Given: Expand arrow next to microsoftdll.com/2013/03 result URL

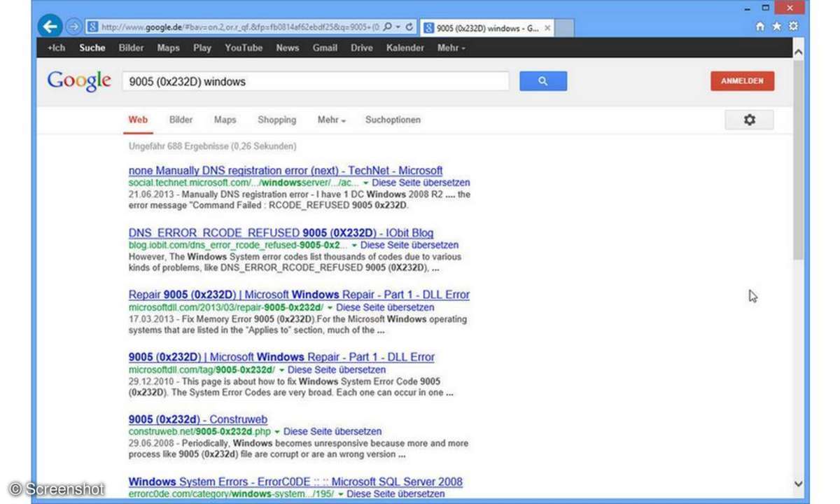Looking at the screenshot, I should (x=330, y=308).
